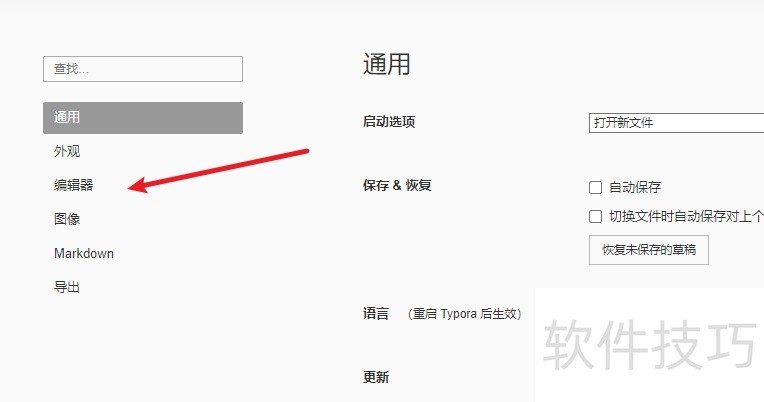764x402 pixels.
Task: Open the 导出 export settings section
Action: [x=67, y=287]
